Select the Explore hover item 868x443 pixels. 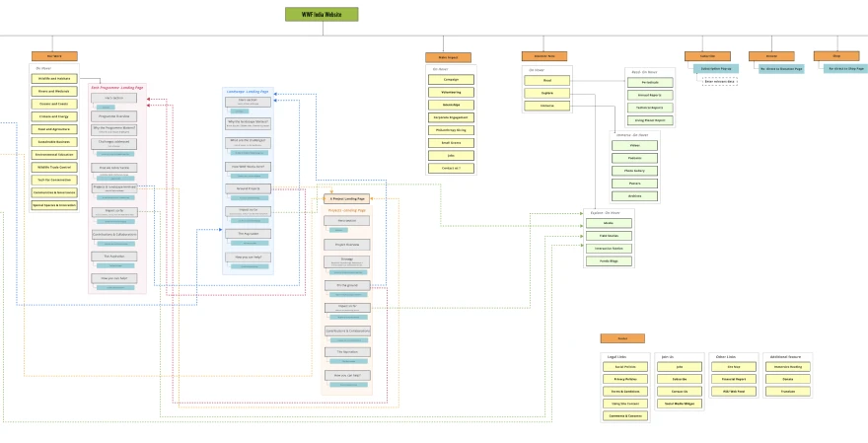[547, 94]
